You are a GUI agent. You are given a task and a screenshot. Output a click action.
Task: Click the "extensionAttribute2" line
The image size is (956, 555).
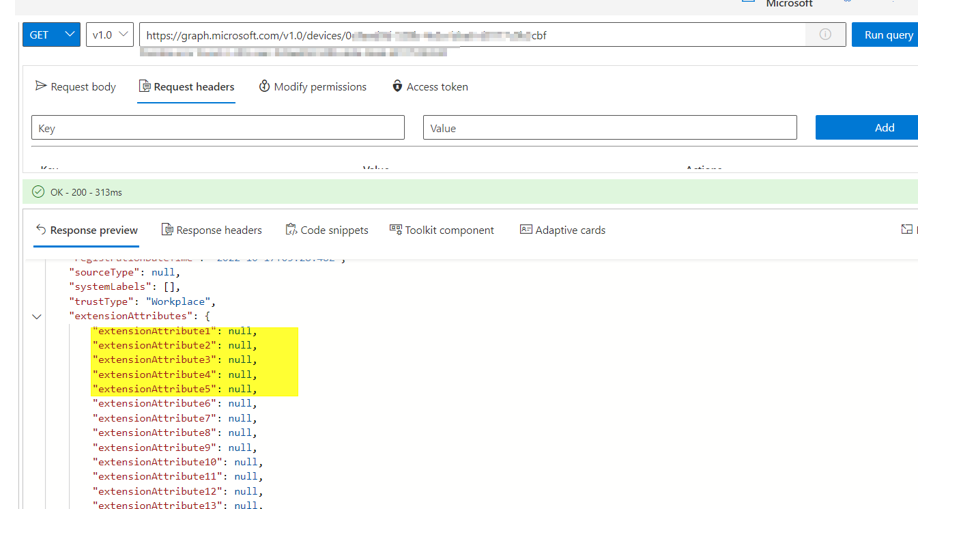[174, 345]
